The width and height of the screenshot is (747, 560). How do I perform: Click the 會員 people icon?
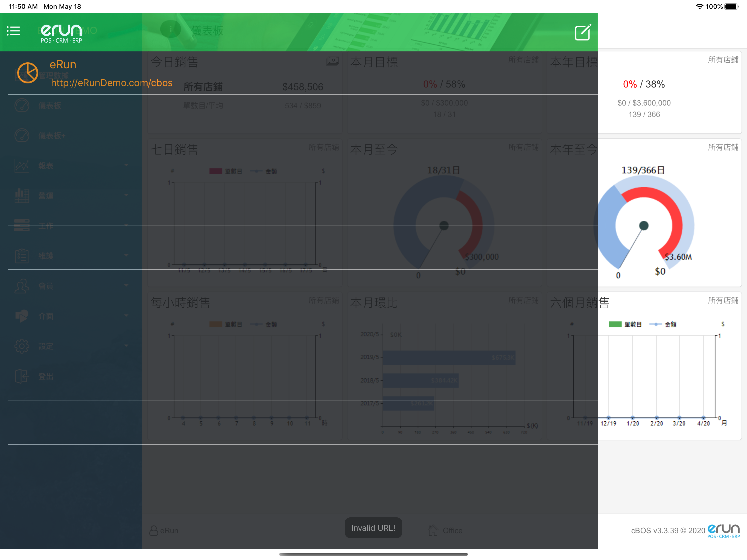click(22, 286)
